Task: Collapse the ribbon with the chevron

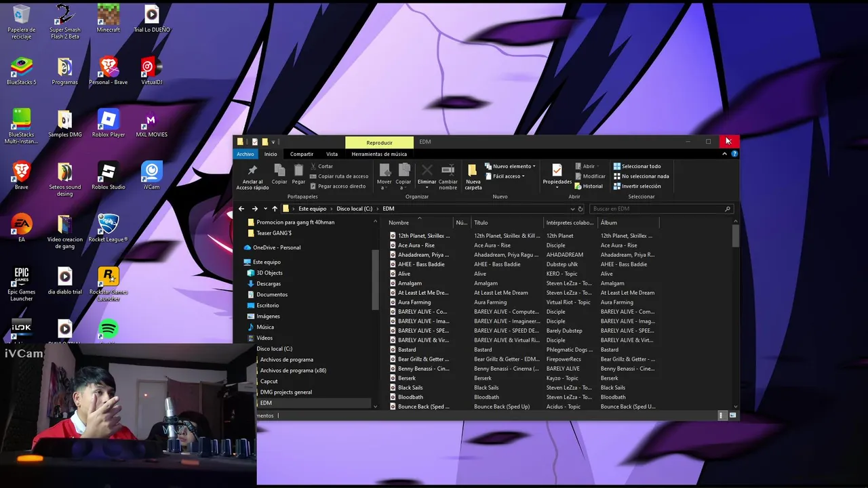Action: [x=724, y=154]
